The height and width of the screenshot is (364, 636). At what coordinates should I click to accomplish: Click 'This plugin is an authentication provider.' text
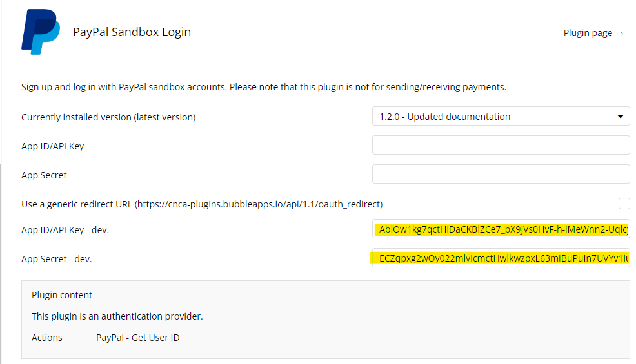(x=117, y=316)
